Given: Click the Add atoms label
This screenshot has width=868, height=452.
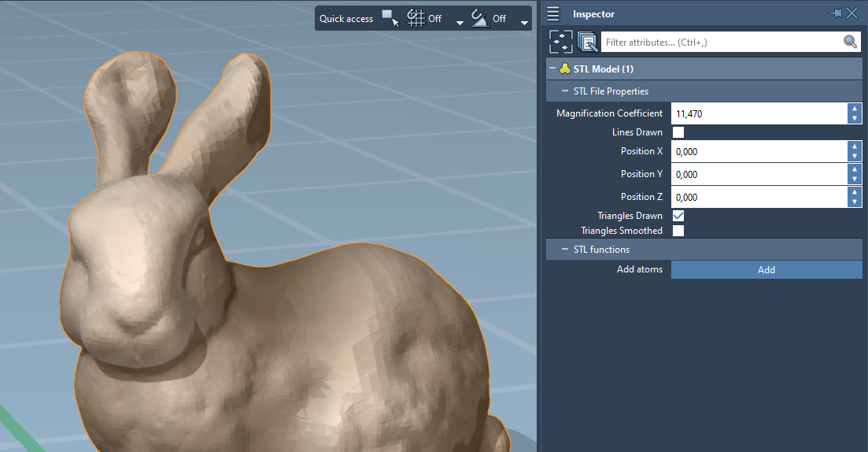Looking at the screenshot, I should pyautogui.click(x=639, y=269).
